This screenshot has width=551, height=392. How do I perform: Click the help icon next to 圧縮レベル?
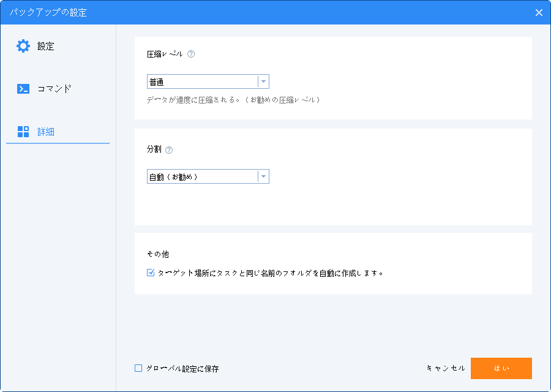pyautogui.click(x=191, y=54)
